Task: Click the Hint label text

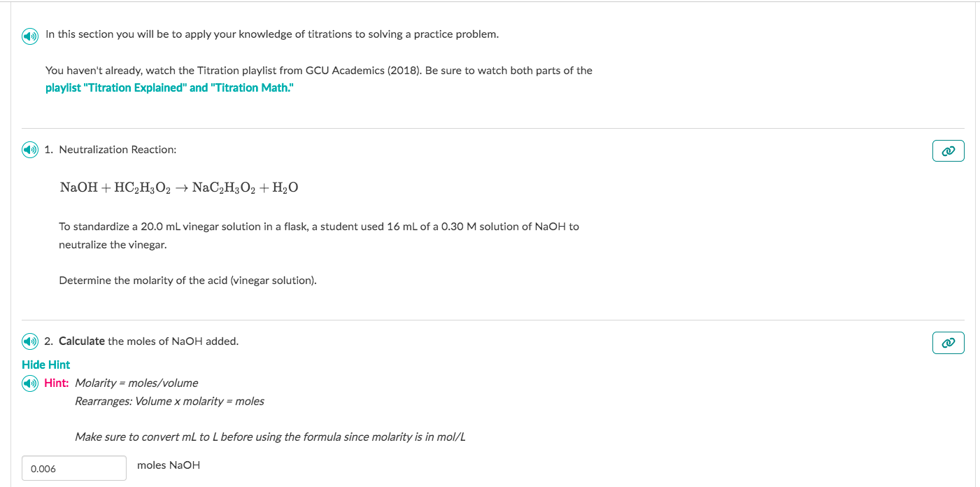Action: click(x=56, y=383)
